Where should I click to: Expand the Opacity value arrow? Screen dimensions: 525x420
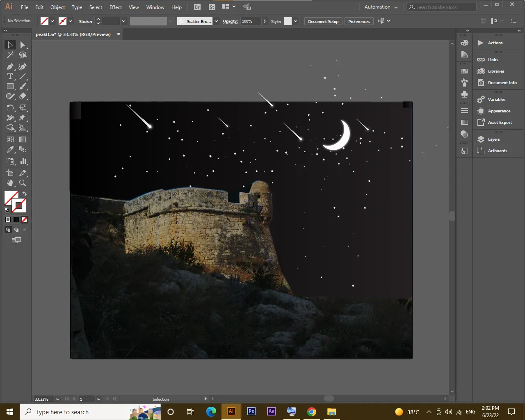[x=265, y=21]
